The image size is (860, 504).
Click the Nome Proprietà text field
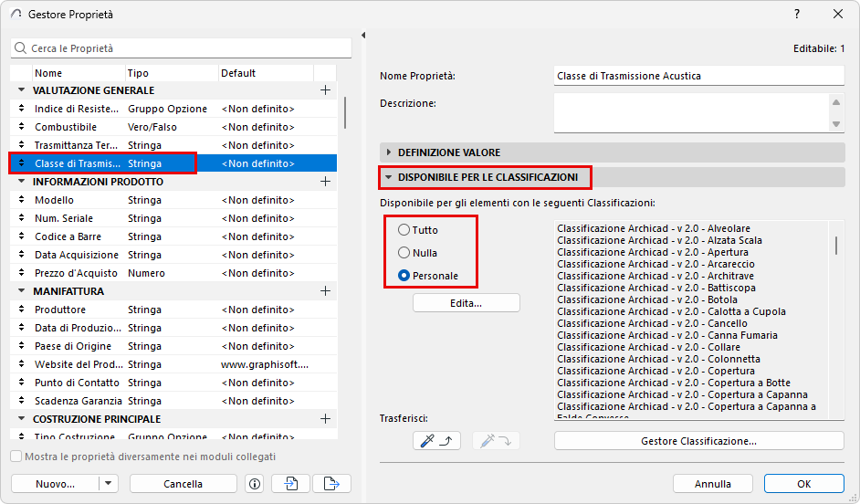[x=698, y=76]
